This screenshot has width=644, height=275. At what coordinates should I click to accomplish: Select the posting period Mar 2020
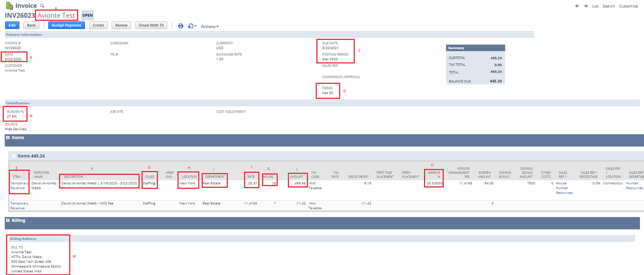[330, 59]
